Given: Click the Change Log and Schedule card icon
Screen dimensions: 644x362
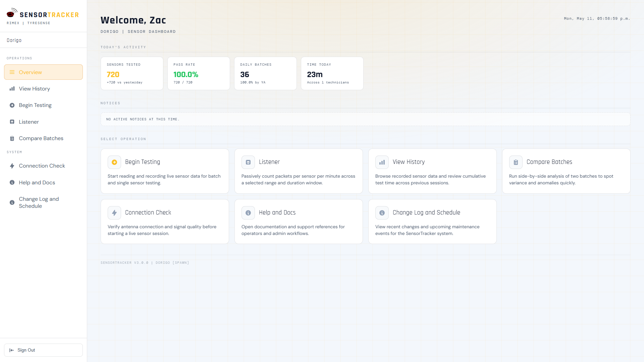Looking at the screenshot, I should pyautogui.click(x=382, y=213).
